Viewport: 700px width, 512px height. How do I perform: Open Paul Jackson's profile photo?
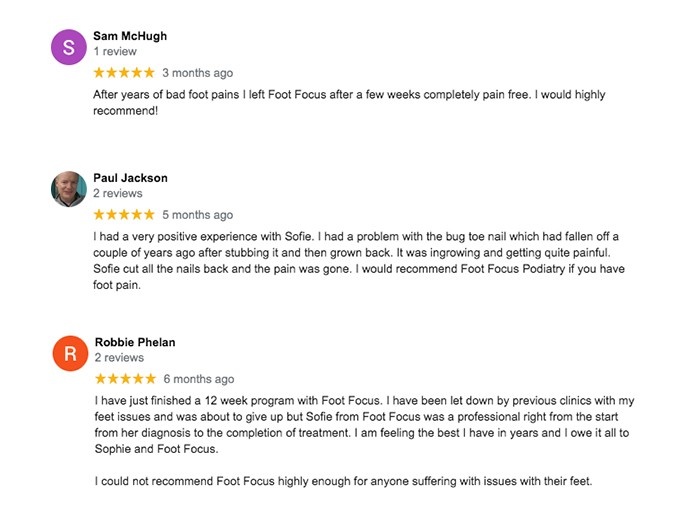[68, 189]
